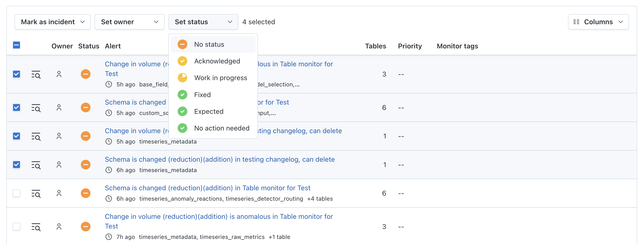Click the orange status icon on the 7h ago alert row

click(x=85, y=227)
